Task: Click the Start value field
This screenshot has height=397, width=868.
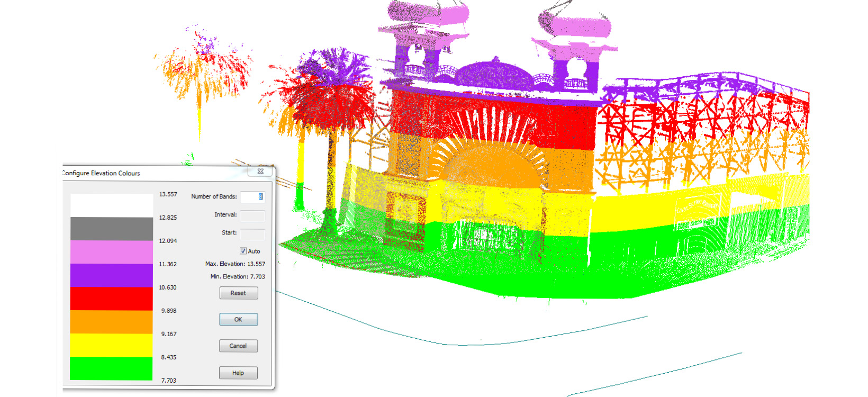Action: pos(252,234)
